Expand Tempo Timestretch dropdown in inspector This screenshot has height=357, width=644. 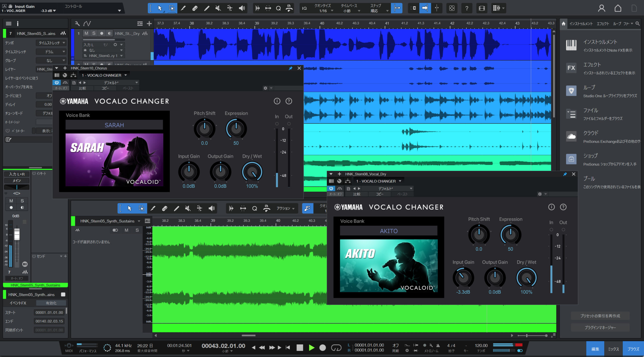[x=51, y=43]
